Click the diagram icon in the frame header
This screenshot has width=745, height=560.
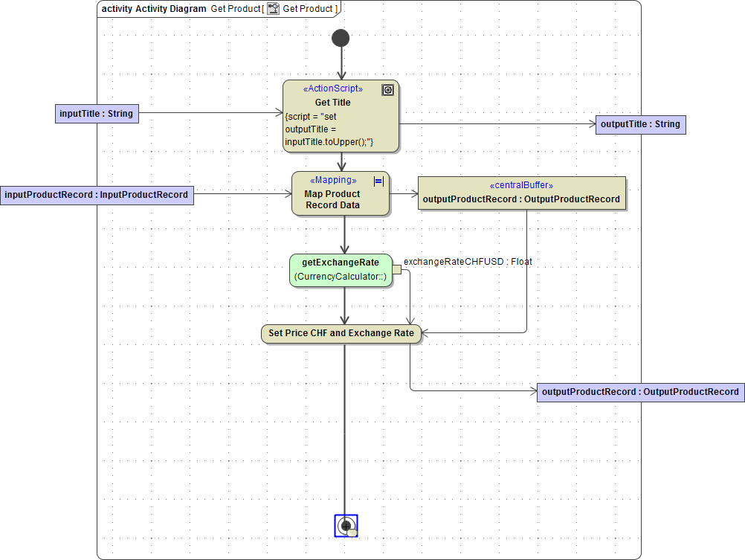273,8
